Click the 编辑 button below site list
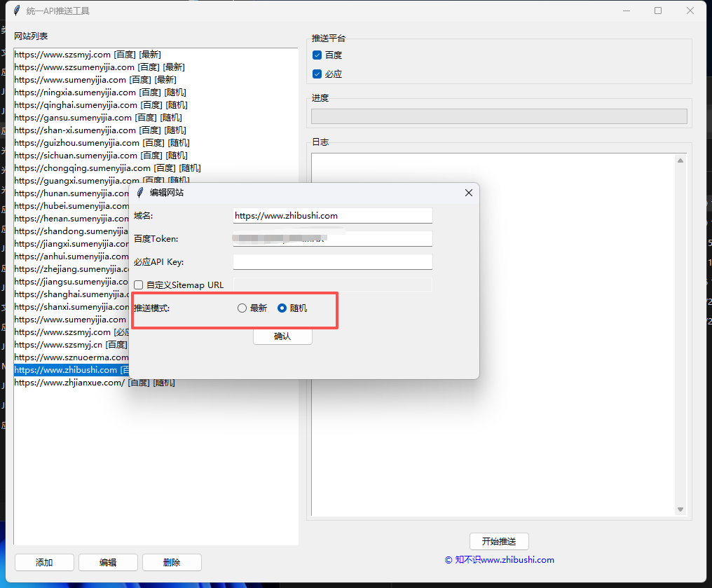This screenshot has height=588, width=712. click(x=108, y=562)
